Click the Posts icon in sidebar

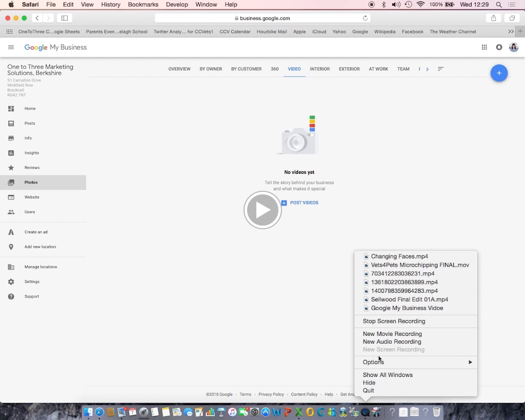pyautogui.click(x=11, y=123)
